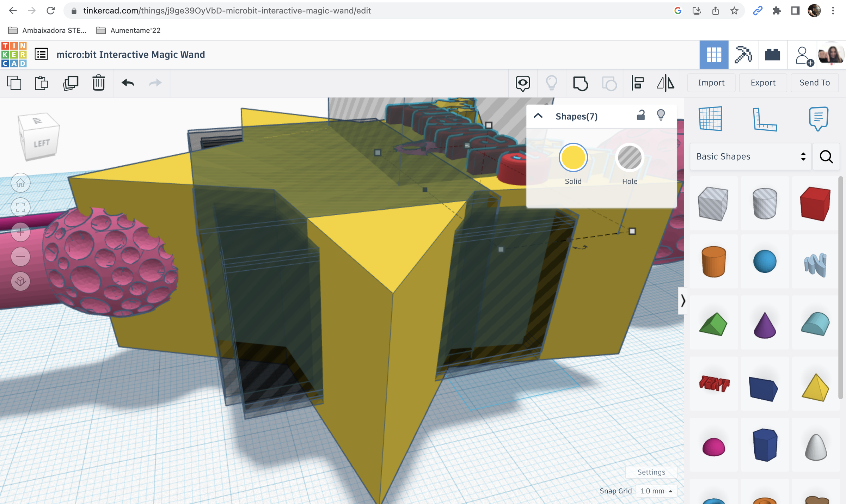Delete selection with the trash icon
846x504 pixels.
pos(98,82)
